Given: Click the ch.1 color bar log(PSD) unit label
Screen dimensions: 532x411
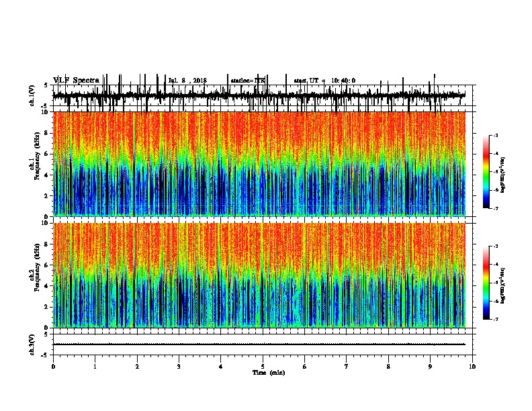Looking at the screenshot, I should coord(503,175).
